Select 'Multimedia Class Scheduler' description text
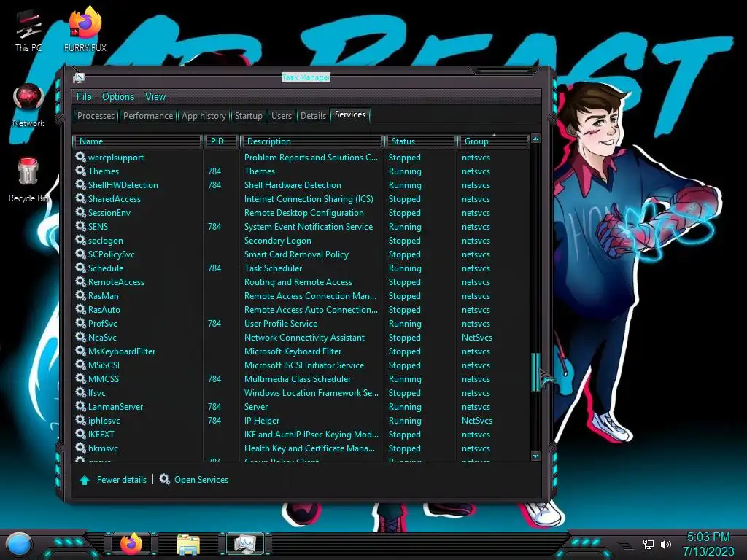747x560 pixels. (298, 378)
